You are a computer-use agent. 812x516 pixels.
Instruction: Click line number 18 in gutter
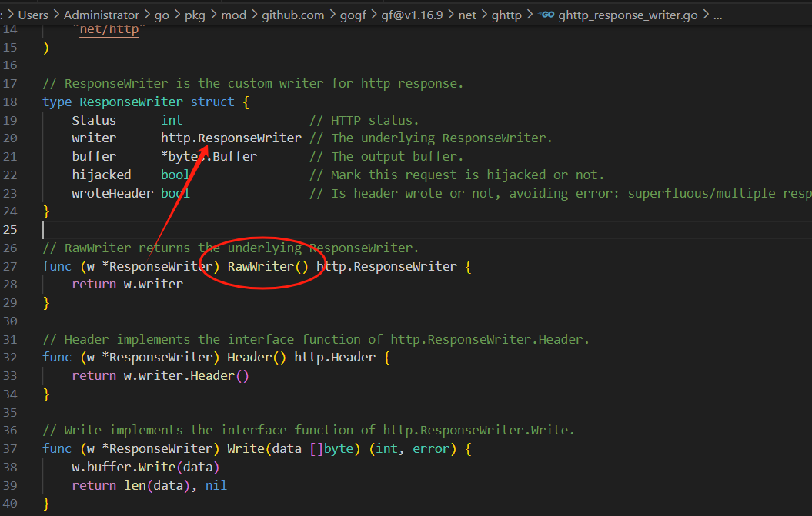(x=10, y=102)
